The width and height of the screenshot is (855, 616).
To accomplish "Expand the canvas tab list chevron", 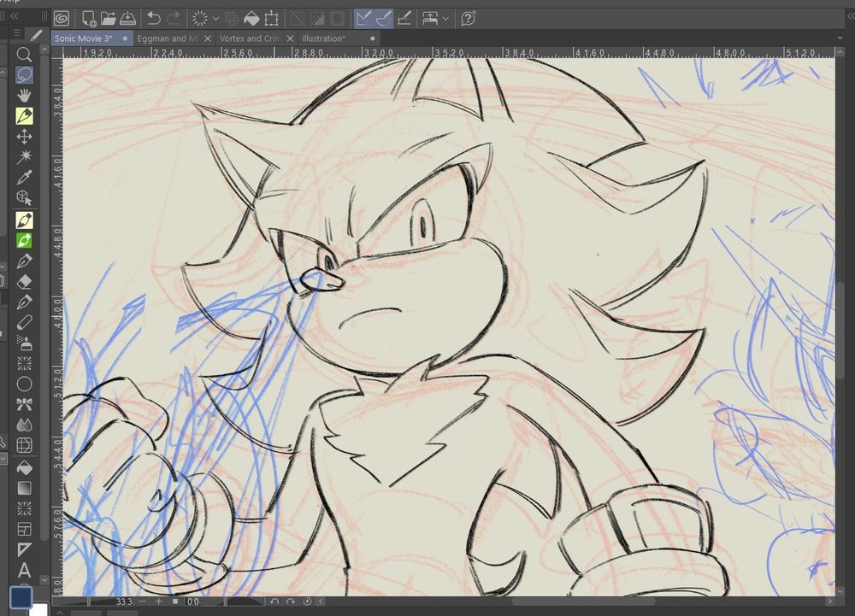I will point(840,38).
